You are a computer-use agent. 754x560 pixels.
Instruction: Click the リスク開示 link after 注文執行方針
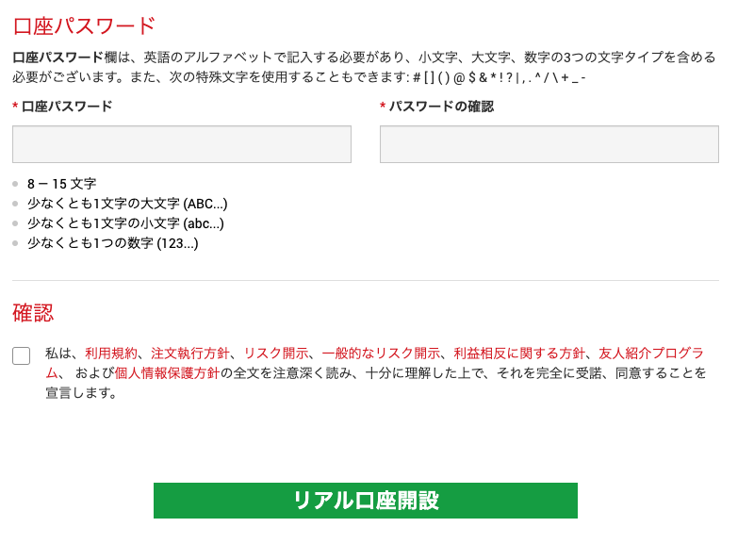tap(276, 354)
